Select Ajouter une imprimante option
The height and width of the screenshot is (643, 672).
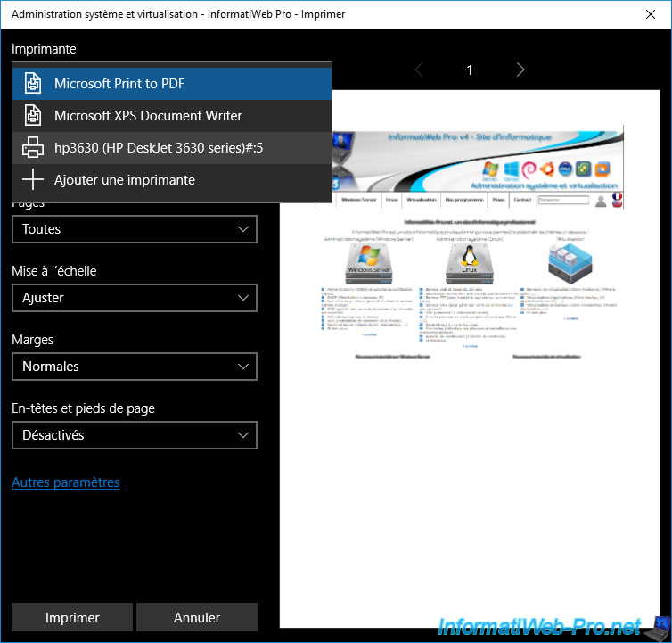pyautogui.click(x=172, y=180)
